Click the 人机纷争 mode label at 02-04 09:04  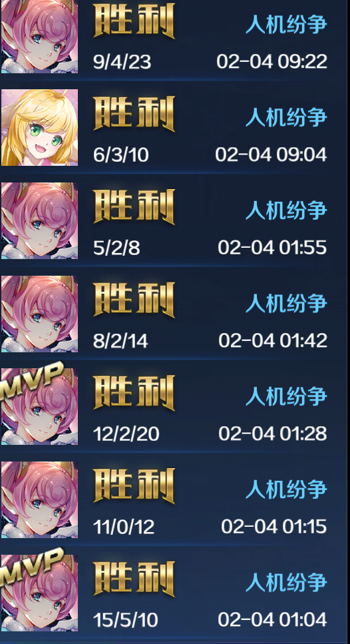(286, 117)
